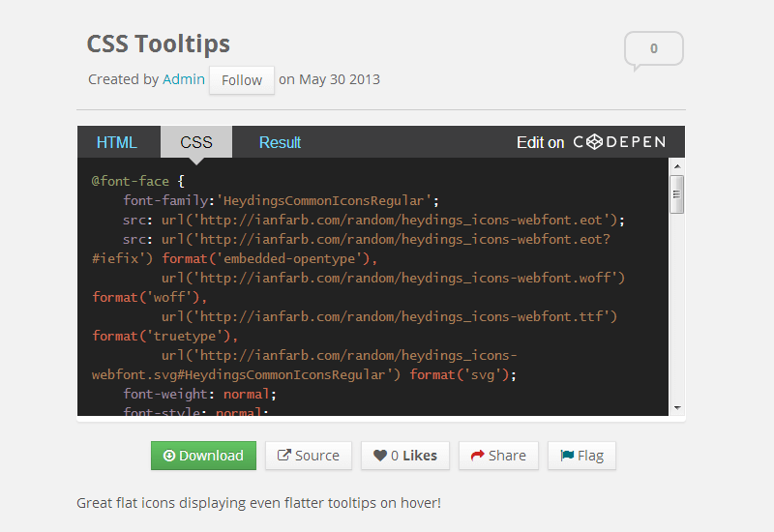
Task: Switch to the HTML tab
Action: coord(117,142)
